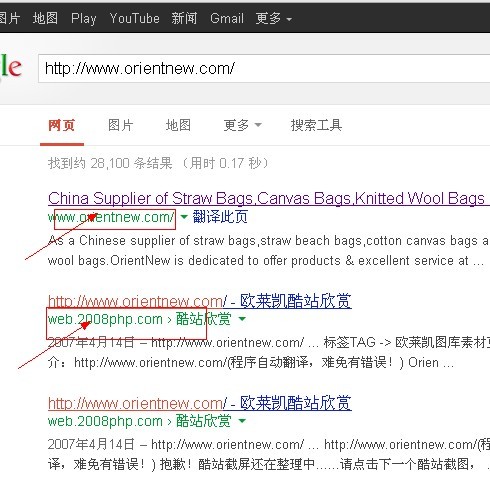
Task: Switch to the 图片 results tab
Action: (x=121, y=126)
